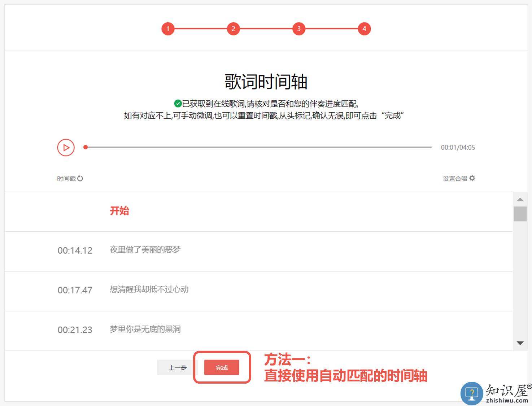Click the green checkmark status icon
The height and width of the screenshot is (406, 532).
click(x=178, y=104)
